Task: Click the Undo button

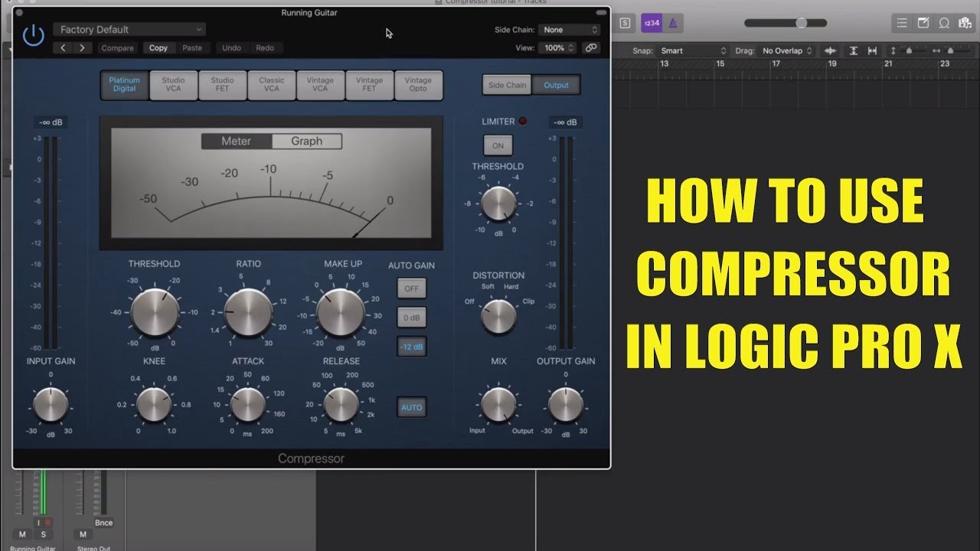Action: (x=231, y=48)
